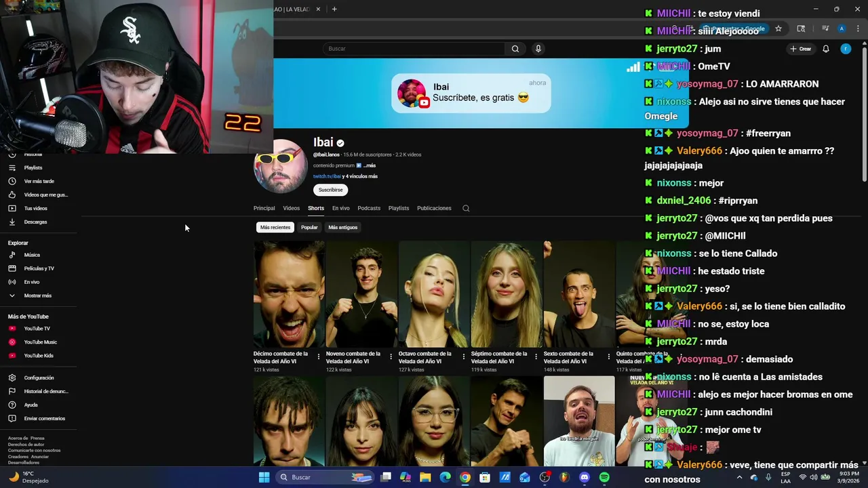
Task: Switch to the Podcasts channel tab
Action: click(369, 208)
